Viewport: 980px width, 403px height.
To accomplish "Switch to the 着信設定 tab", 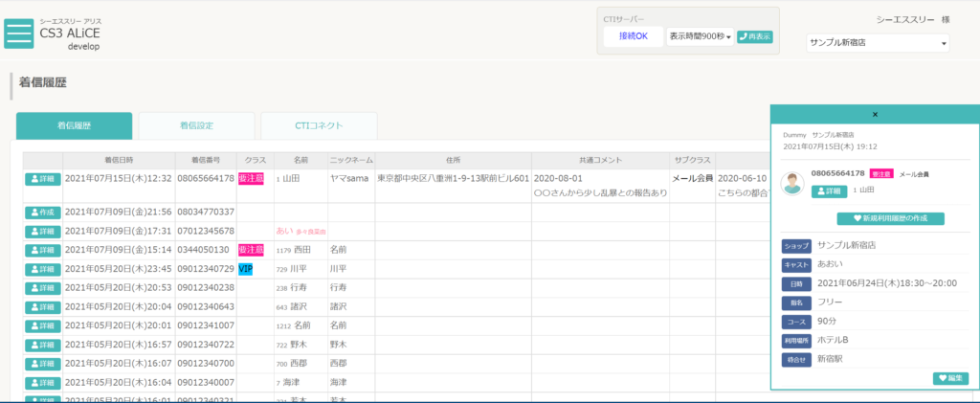I will tap(196, 125).
